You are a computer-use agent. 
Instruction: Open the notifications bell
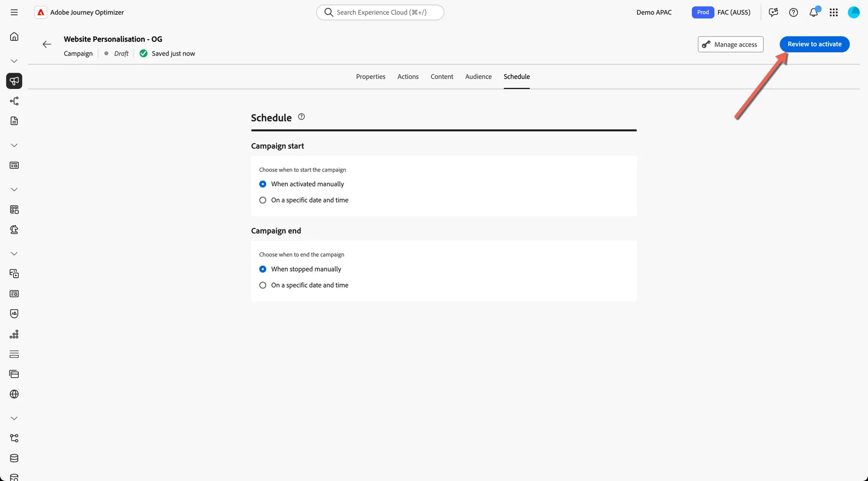coord(814,12)
